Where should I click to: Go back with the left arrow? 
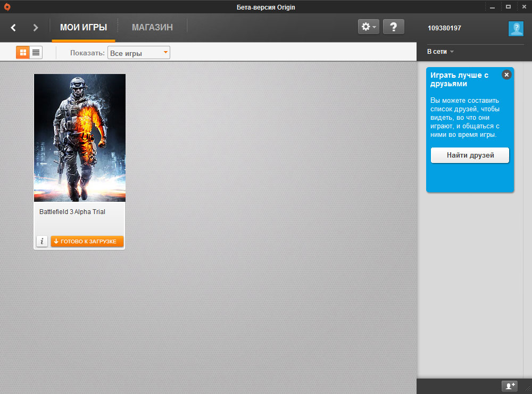point(14,28)
